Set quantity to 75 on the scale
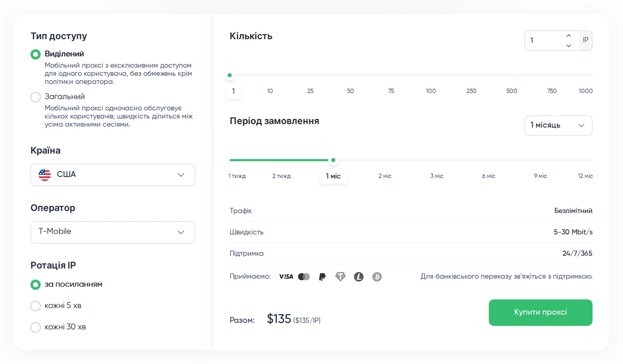This screenshot has width=623, height=364. (391, 91)
